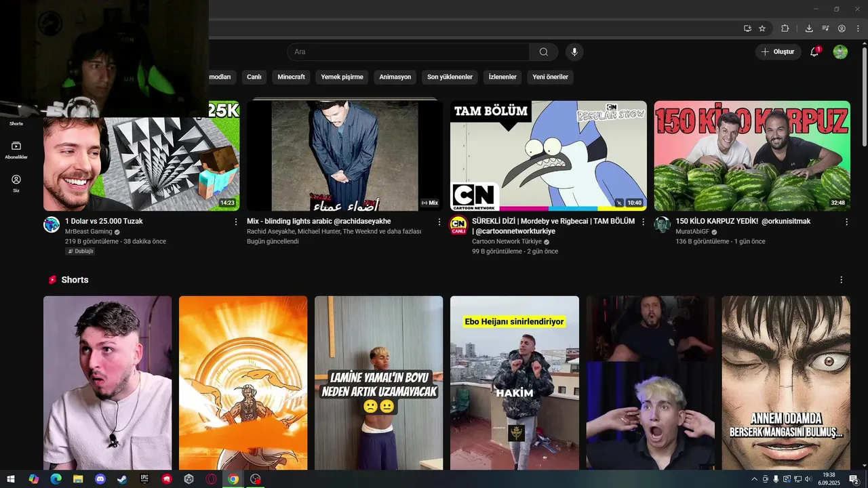This screenshot has height=488, width=868.
Task: Open Cartoon Network Türkiye channel avatar
Action: click(458, 225)
